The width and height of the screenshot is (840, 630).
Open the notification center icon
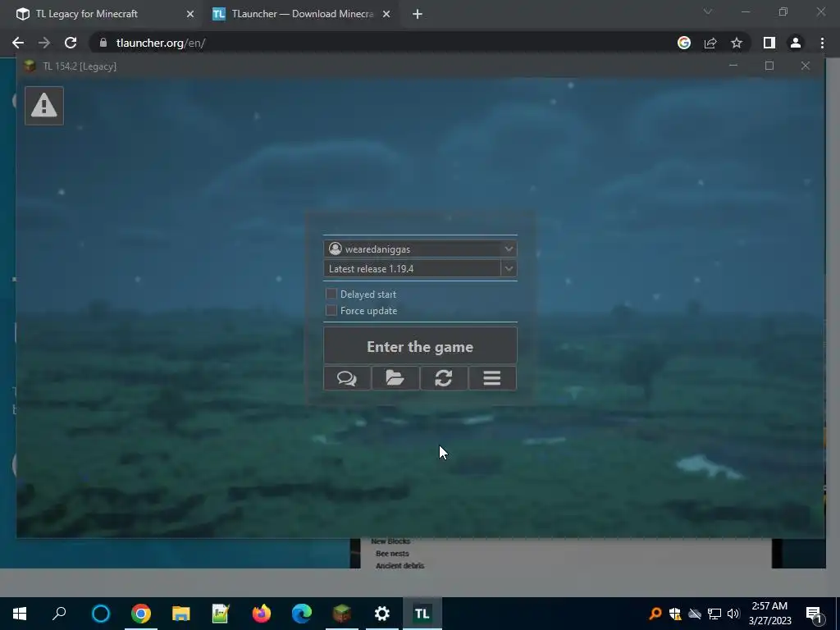pos(814,614)
